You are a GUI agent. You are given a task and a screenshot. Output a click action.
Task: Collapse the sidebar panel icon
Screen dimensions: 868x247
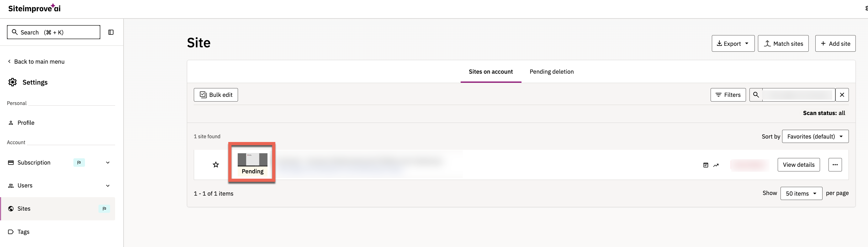click(x=111, y=32)
